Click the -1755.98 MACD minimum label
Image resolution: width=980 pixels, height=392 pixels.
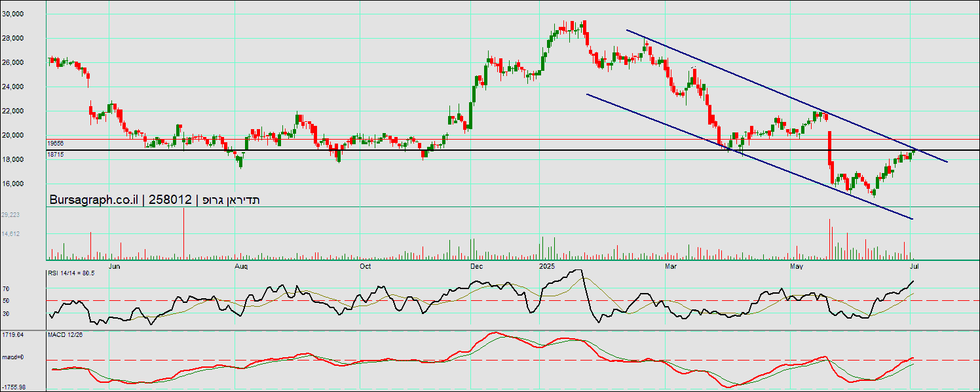coord(14,387)
